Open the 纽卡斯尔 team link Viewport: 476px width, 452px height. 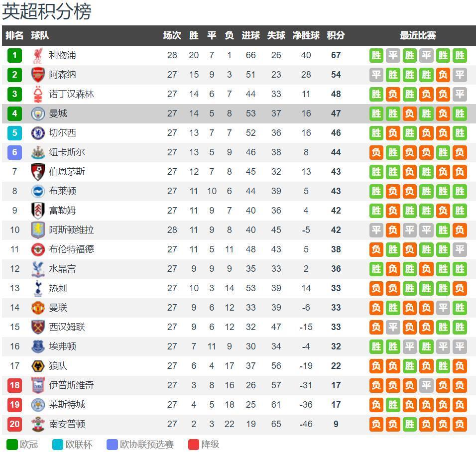coord(67,152)
